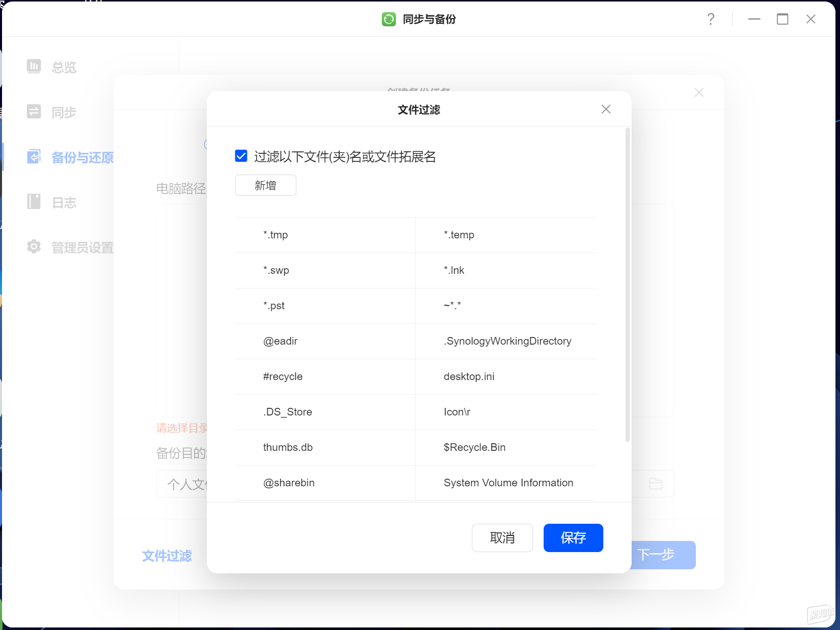Image resolution: width=840 pixels, height=630 pixels.
Task: Open the help question mark icon
Action: tap(711, 19)
